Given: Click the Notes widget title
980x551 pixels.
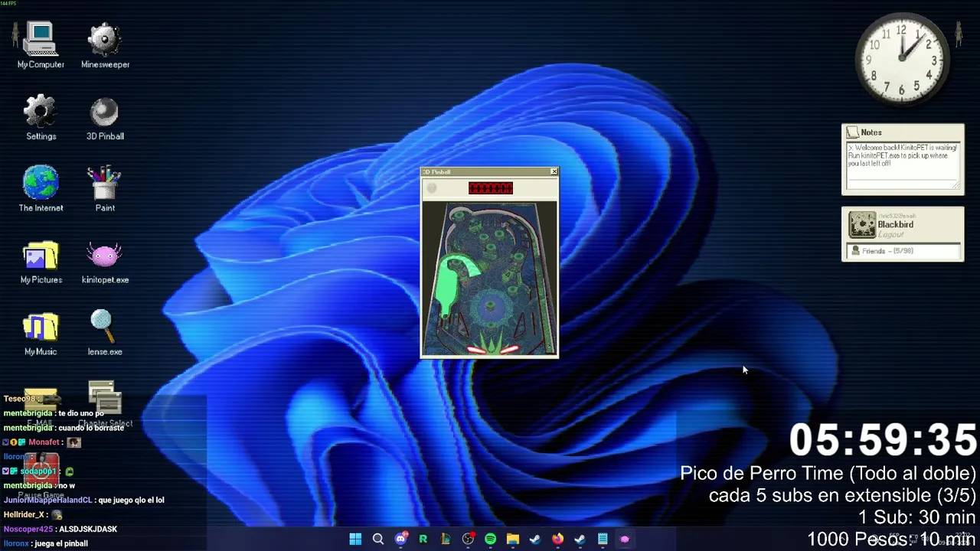Looking at the screenshot, I should 871,132.
